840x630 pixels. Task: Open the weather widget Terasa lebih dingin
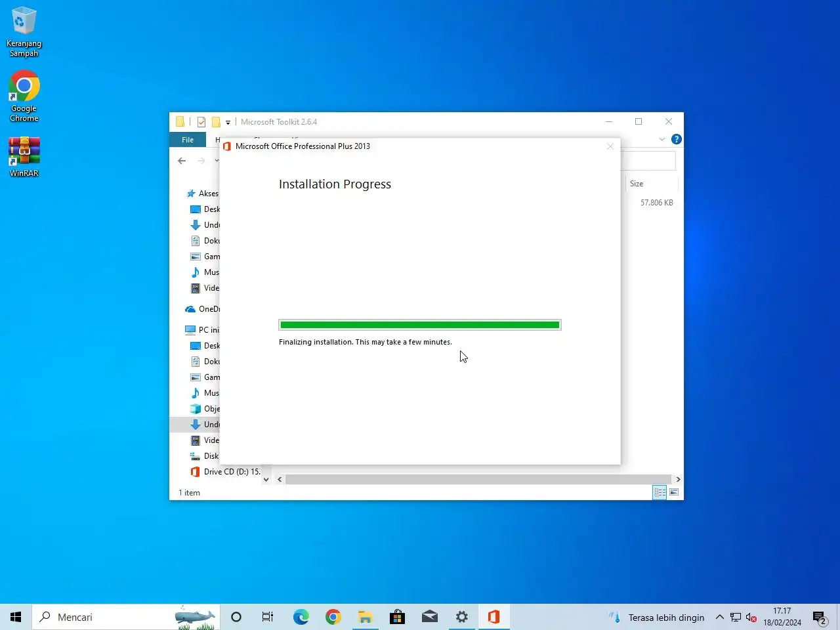coord(656,617)
